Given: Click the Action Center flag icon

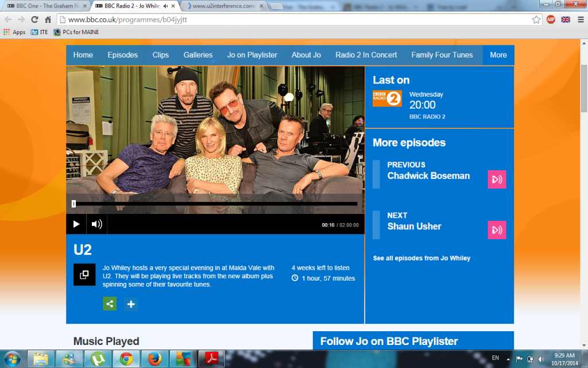Looking at the screenshot, I should coord(519,359).
